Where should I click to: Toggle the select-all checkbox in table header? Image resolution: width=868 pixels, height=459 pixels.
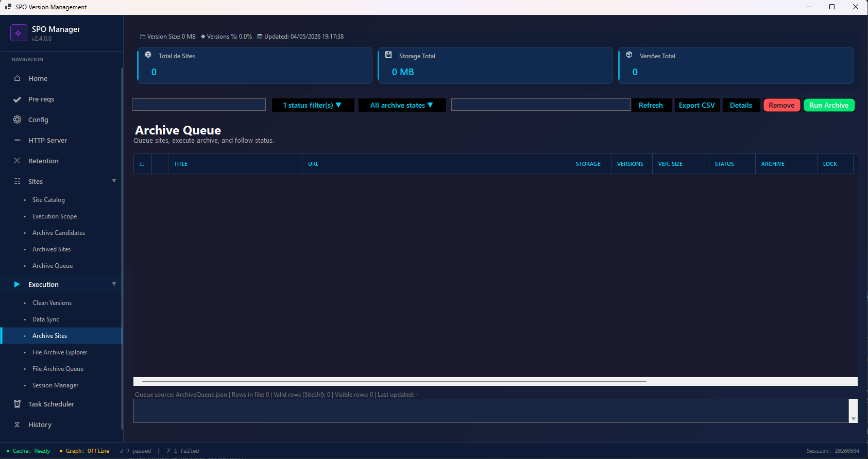[142, 164]
